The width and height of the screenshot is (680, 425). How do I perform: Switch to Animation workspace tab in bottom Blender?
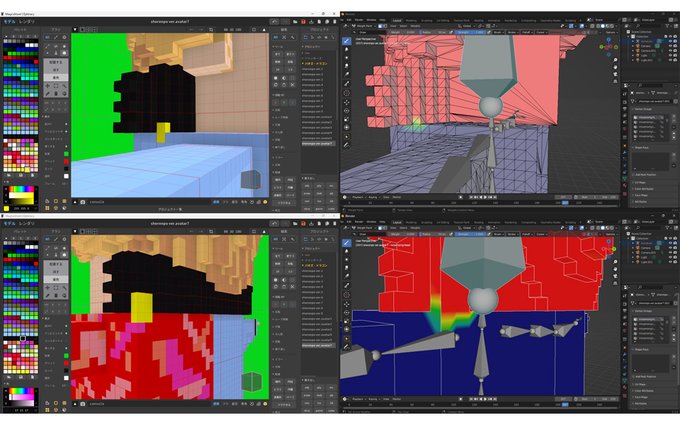[494, 222]
